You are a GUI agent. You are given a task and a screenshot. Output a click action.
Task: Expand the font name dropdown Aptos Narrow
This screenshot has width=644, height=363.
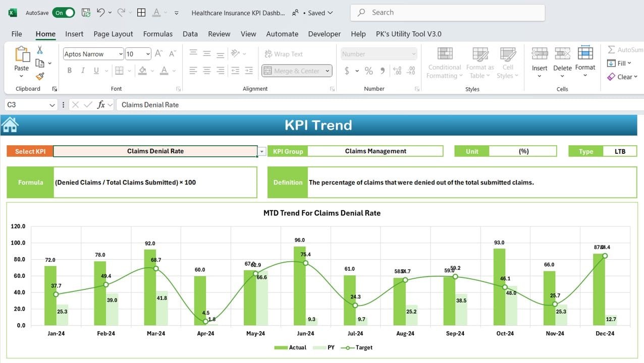pos(121,54)
